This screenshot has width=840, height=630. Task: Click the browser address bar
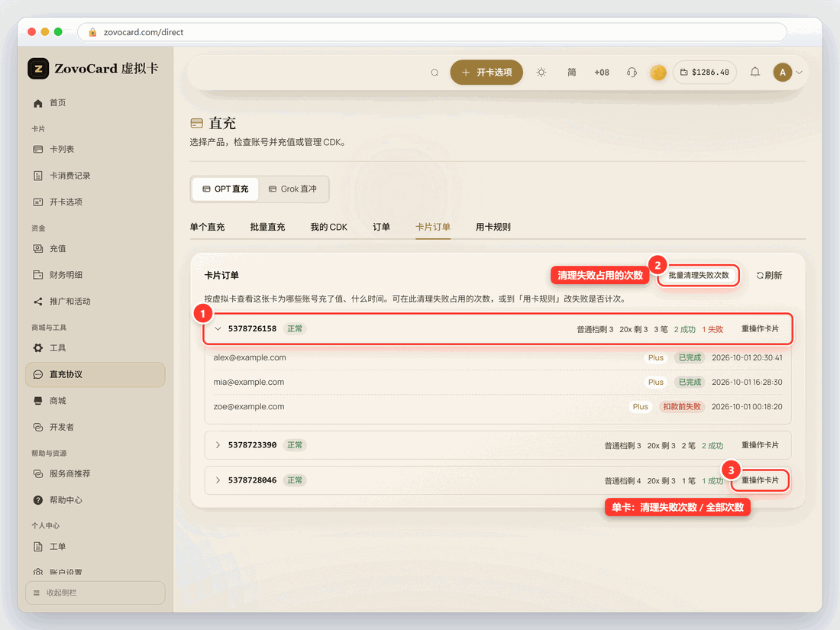(431, 32)
